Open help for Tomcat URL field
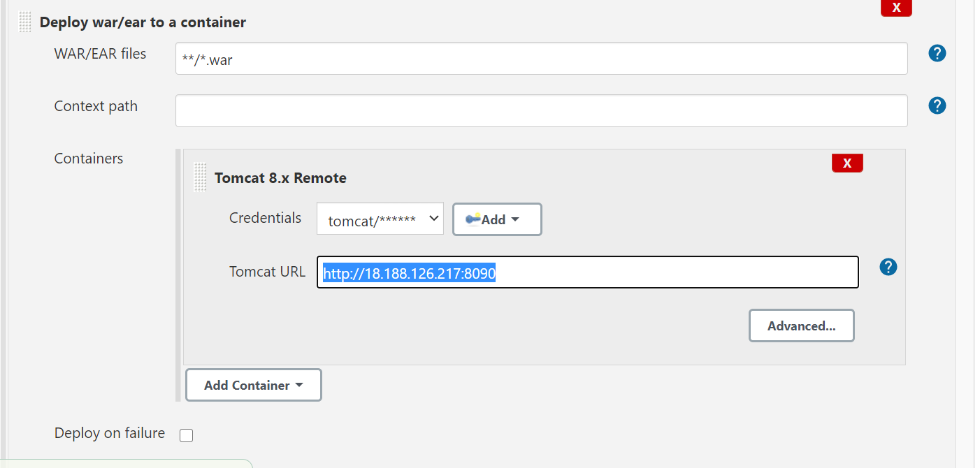The height and width of the screenshot is (468, 980). pyautogui.click(x=888, y=267)
